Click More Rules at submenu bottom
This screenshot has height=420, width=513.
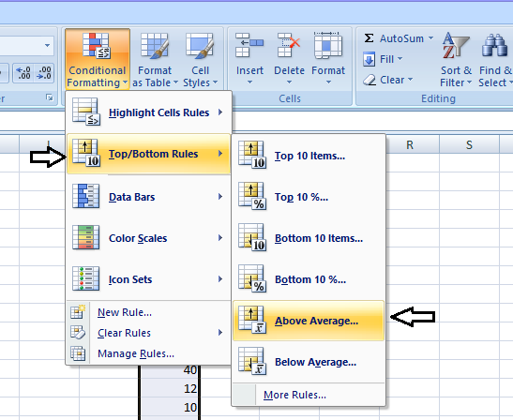[x=294, y=395]
